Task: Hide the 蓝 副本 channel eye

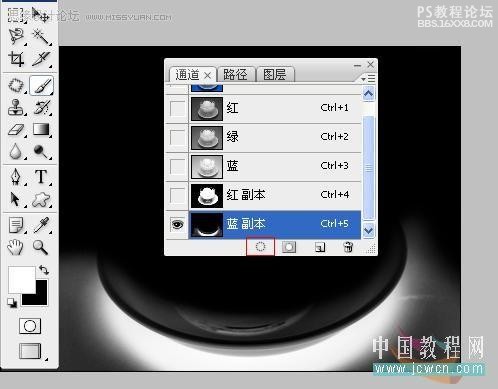Action: 177,224
